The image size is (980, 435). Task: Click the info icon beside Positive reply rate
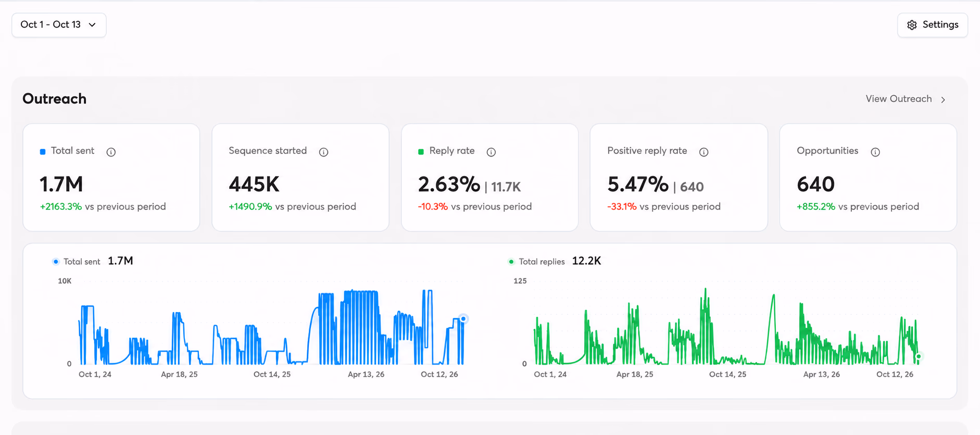(x=703, y=152)
